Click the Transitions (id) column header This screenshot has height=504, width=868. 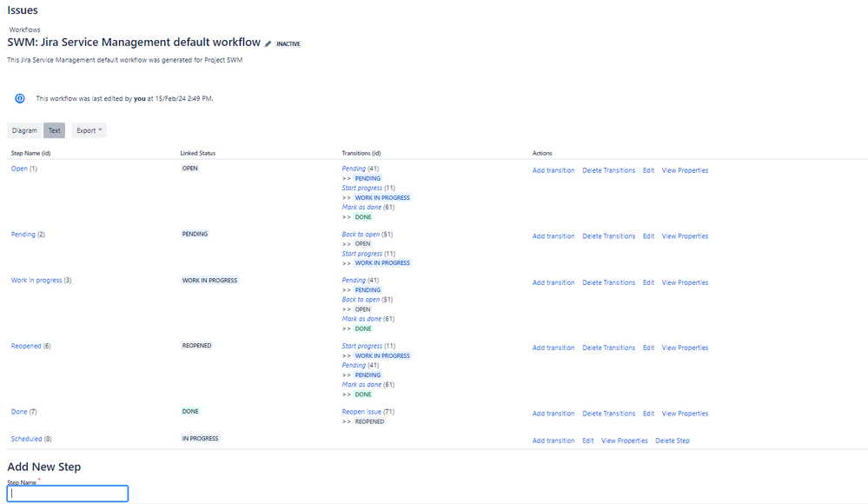[x=361, y=154]
